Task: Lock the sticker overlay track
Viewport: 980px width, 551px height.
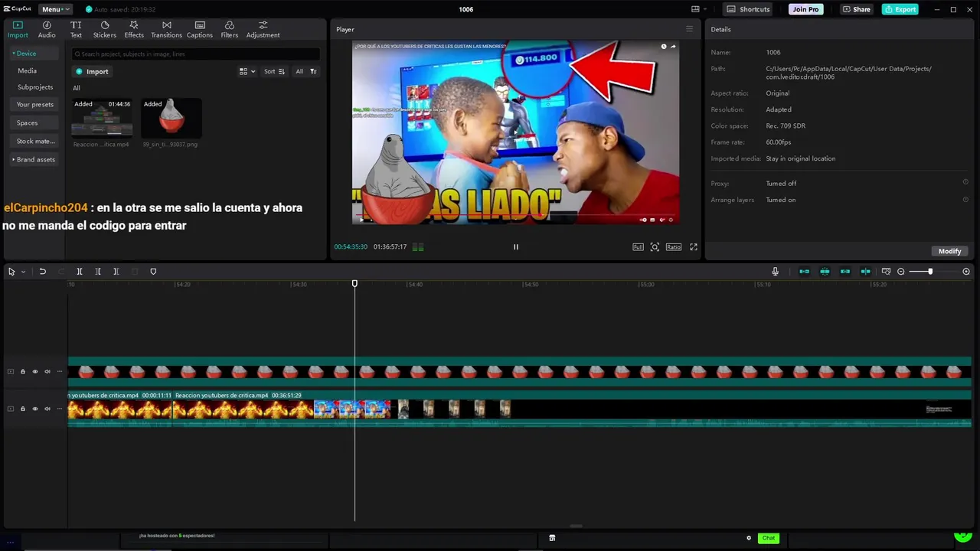Action: [x=23, y=372]
